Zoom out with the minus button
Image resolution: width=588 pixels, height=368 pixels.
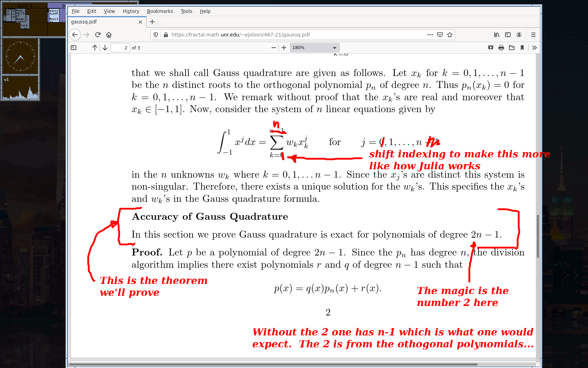(274, 48)
